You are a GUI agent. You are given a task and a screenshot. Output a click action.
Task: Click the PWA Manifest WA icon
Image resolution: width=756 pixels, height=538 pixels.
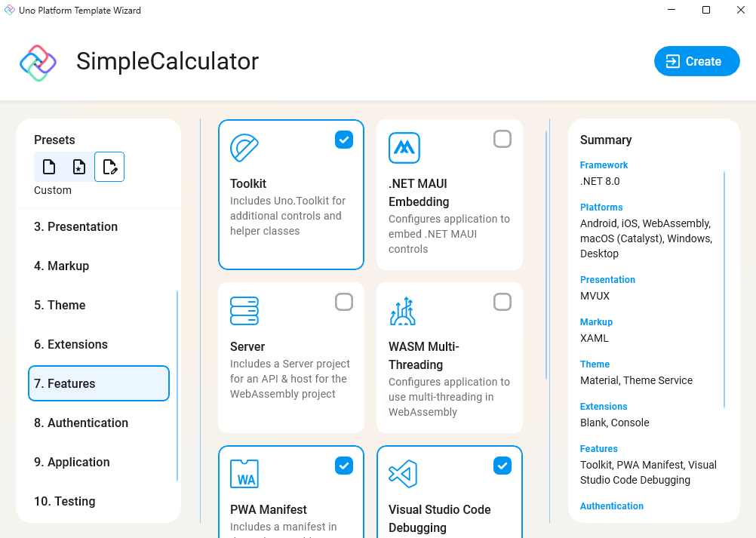[x=244, y=474]
